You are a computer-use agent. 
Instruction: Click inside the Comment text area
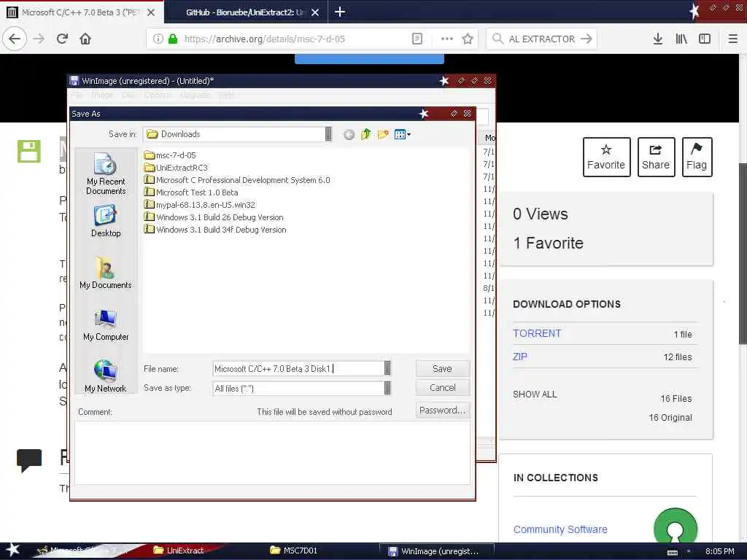click(272, 453)
